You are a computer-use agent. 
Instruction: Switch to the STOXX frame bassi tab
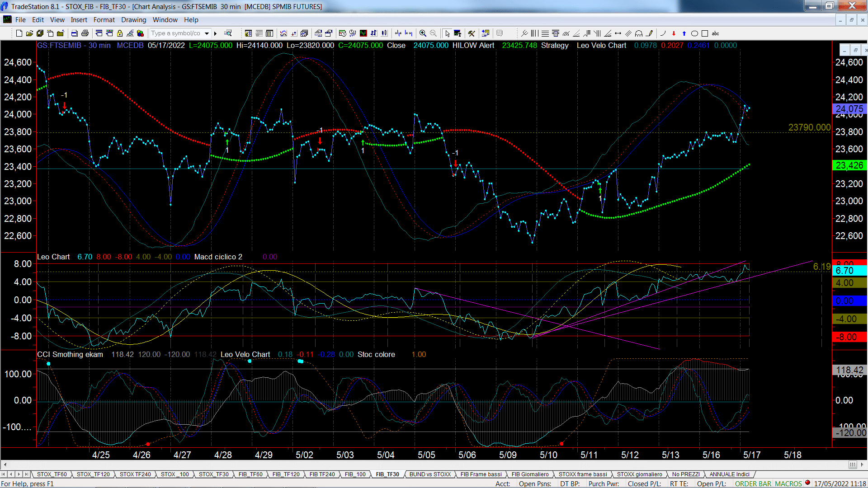[583, 474]
